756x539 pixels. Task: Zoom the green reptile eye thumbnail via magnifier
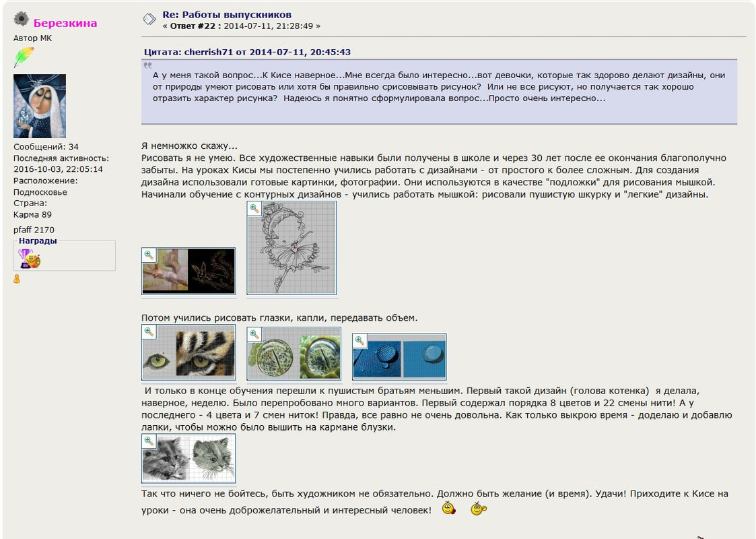pos(254,334)
